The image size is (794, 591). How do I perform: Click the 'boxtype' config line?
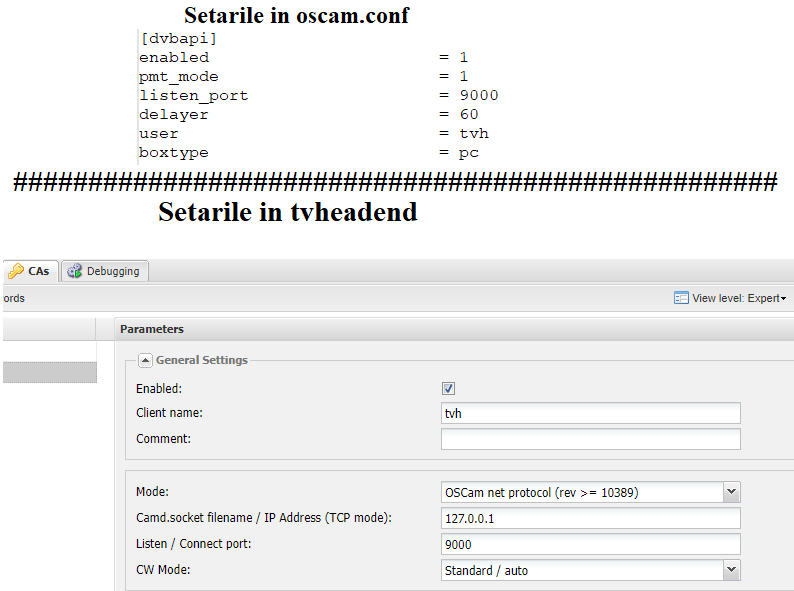tap(309, 152)
